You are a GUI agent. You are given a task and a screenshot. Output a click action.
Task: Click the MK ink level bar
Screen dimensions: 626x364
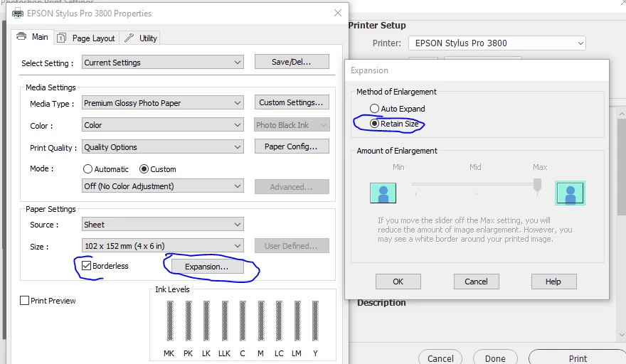coord(170,321)
